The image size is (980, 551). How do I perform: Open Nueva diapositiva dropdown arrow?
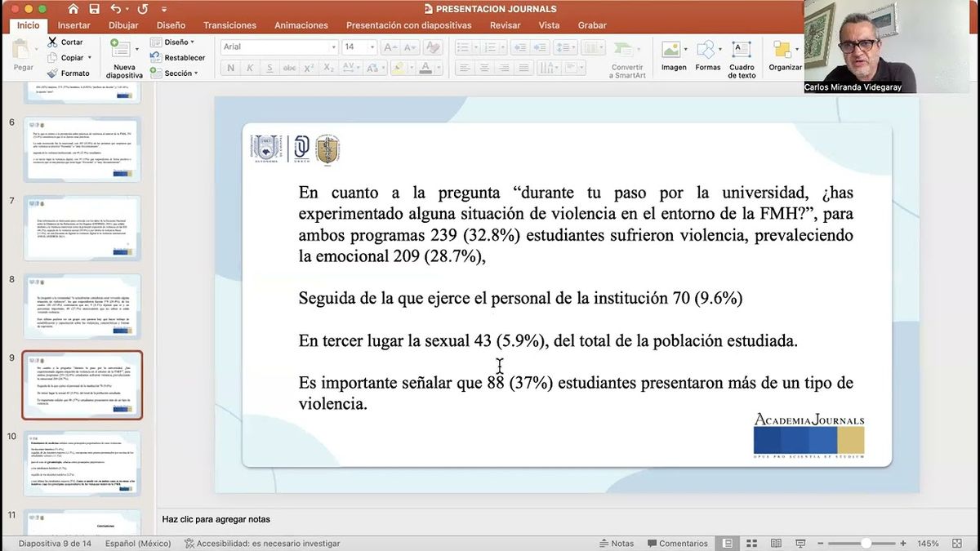click(138, 49)
